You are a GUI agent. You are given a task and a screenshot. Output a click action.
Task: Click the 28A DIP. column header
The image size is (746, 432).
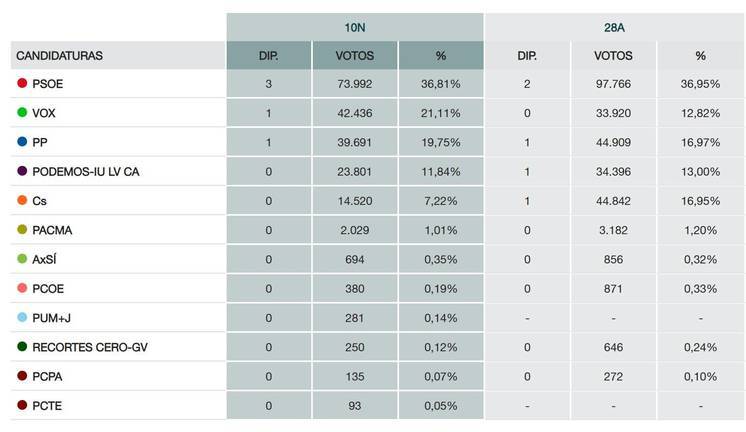tap(527, 55)
